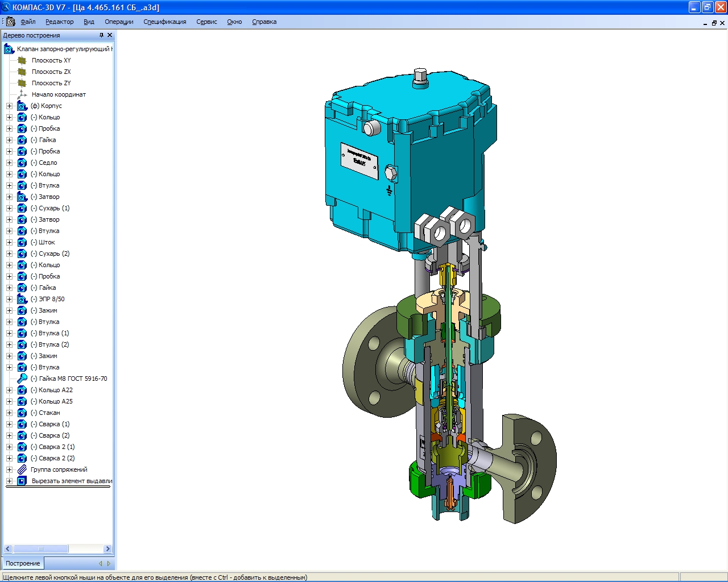Expand the Группа сопряжений node
Screen dimensions: 728x582
[9, 469]
